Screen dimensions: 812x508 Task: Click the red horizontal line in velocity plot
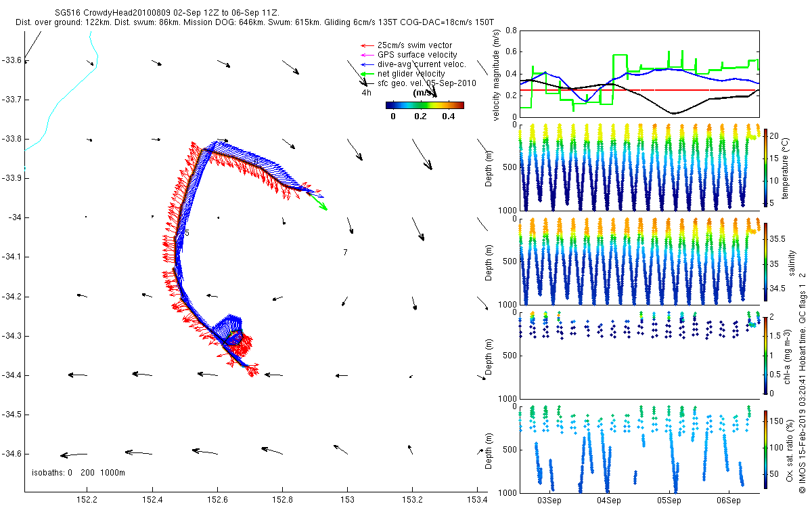(639, 89)
